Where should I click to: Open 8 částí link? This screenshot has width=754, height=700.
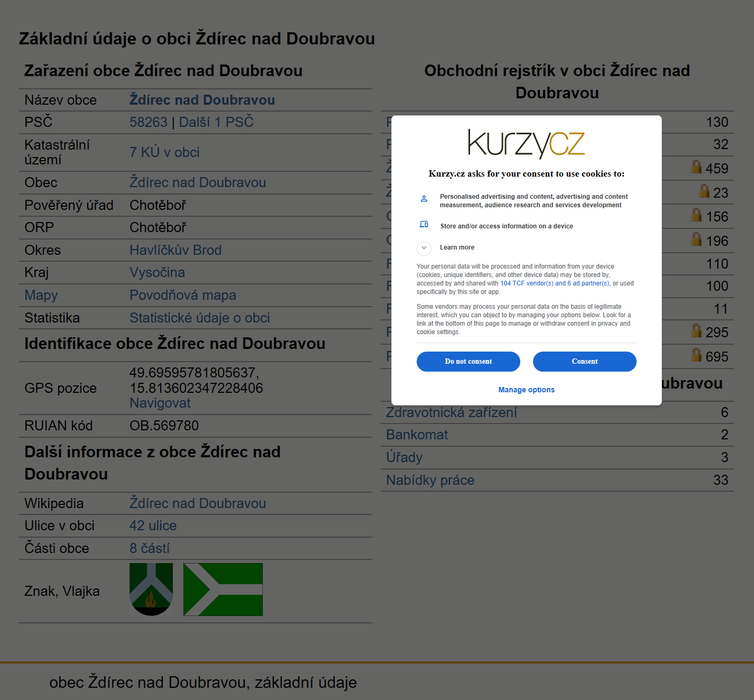coord(150,548)
